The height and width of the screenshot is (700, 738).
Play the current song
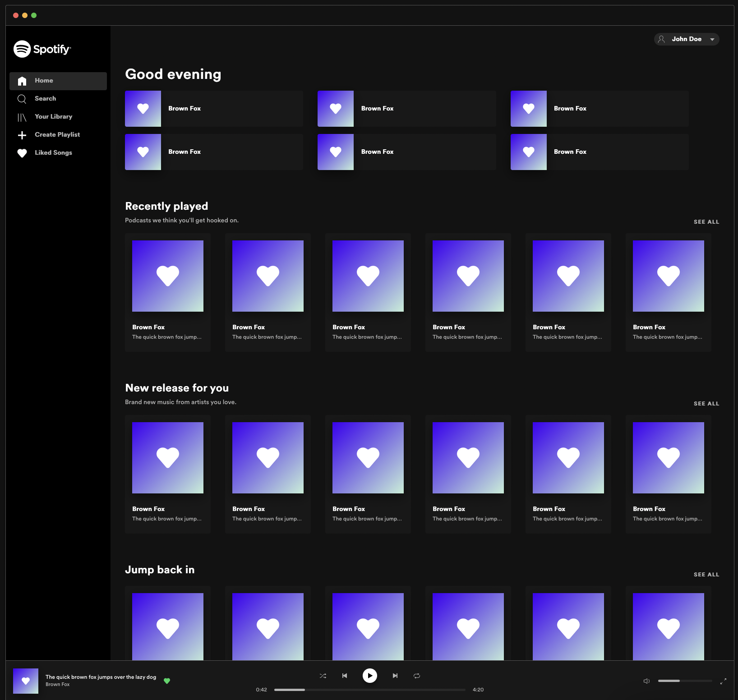coord(369,675)
